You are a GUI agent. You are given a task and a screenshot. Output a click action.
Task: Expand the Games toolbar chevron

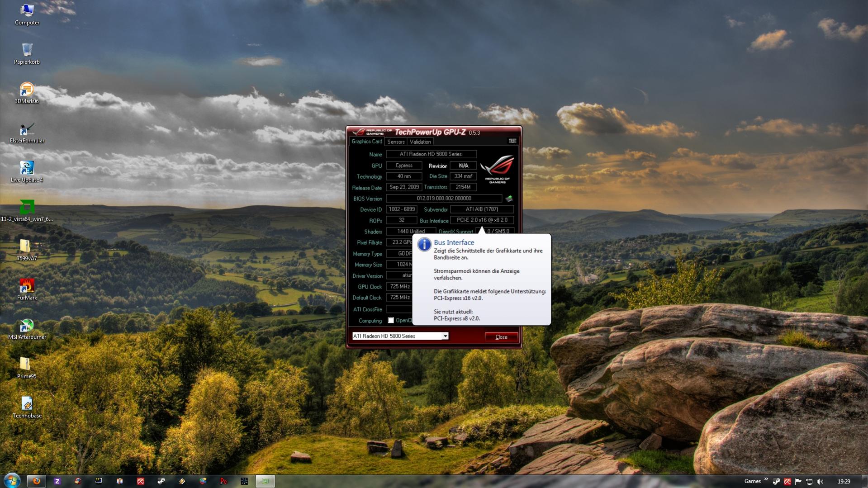click(766, 479)
